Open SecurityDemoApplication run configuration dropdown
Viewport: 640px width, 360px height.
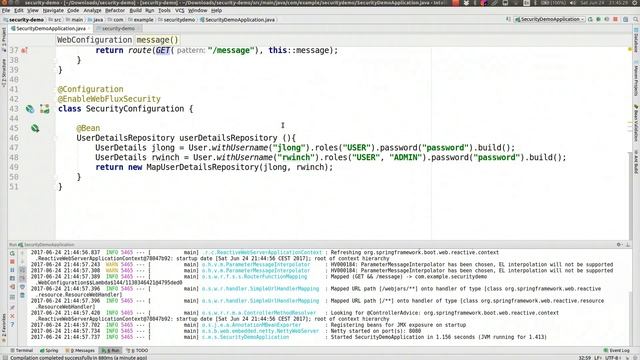(550, 19)
